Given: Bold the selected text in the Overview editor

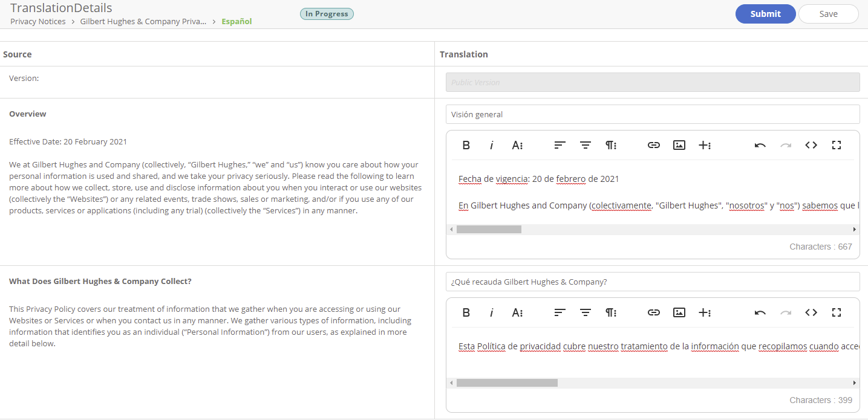Looking at the screenshot, I should [x=466, y=145].
